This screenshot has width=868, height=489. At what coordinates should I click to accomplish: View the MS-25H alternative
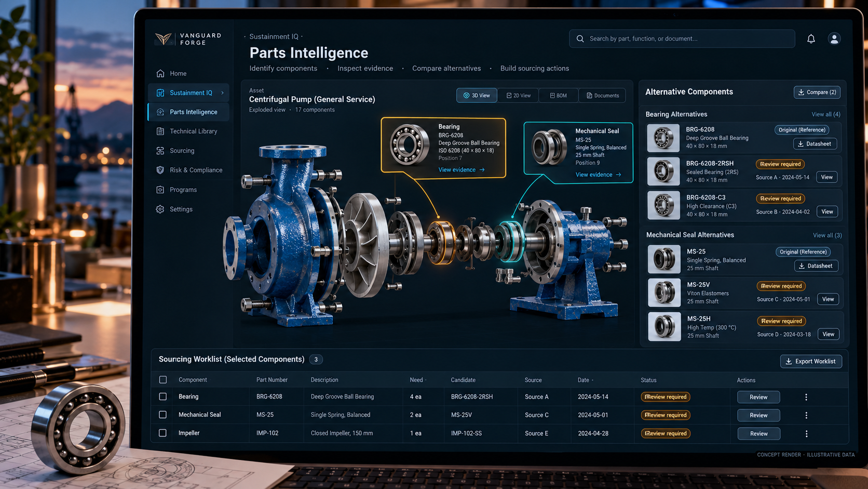click(x=829, y=334)
